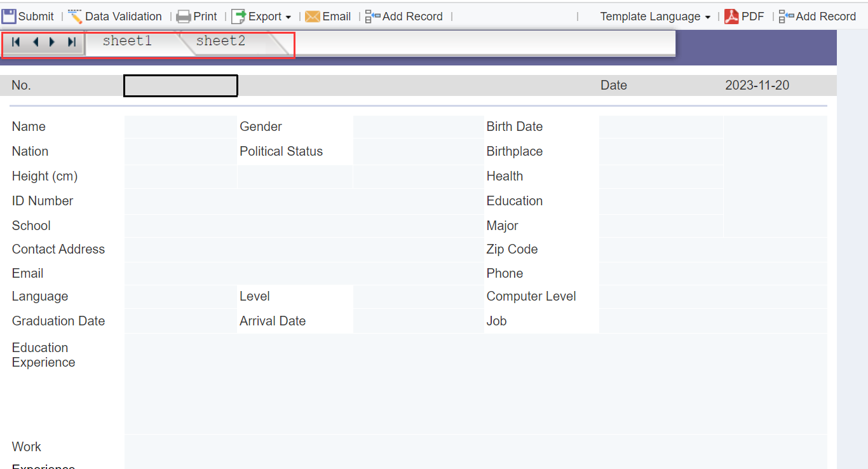Click the "Contact Address" label
868x469 pixels.
58,250
